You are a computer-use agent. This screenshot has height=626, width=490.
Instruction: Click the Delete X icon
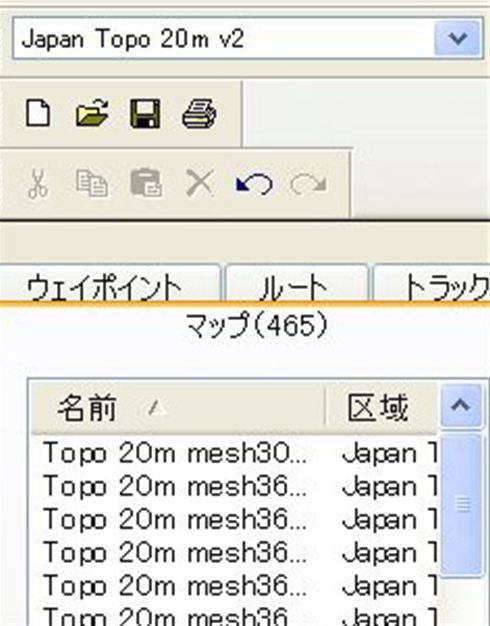pos(200,183)
